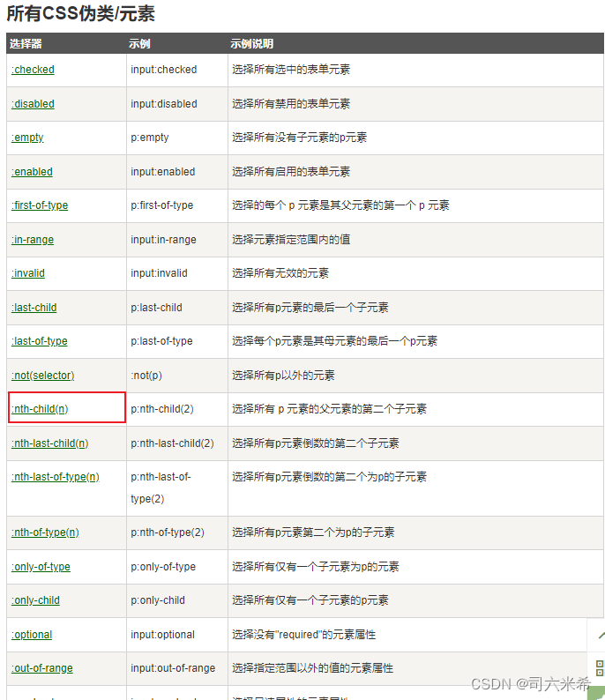The width and height of the screenshot is (605, 700).
Task: Click the 选择器 column header
Action: click(26, 44)
